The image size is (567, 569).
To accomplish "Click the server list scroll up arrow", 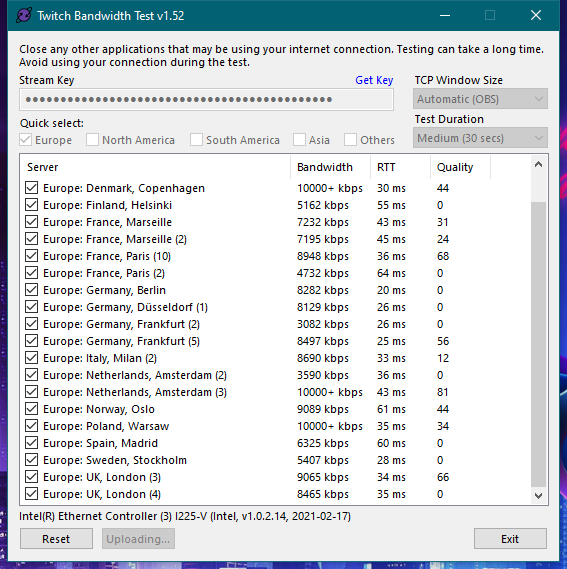I will point(539,164).
